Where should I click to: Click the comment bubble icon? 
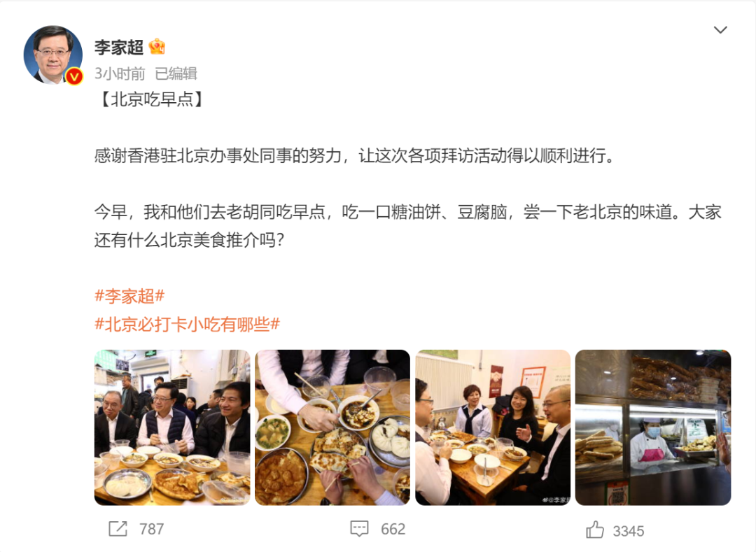coord(359,529)
